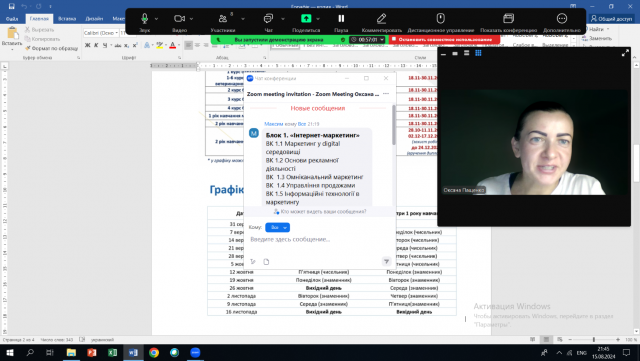640x361 pixels.
Task: Hide video thumbnail using minimize bar icon
Action: [x=444, y=53]
